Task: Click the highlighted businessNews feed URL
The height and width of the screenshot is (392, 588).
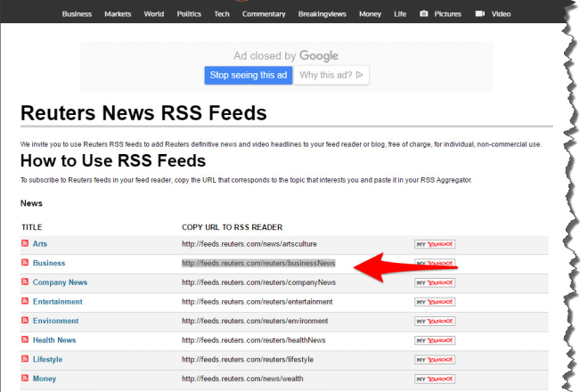Action: pos(258,263)
